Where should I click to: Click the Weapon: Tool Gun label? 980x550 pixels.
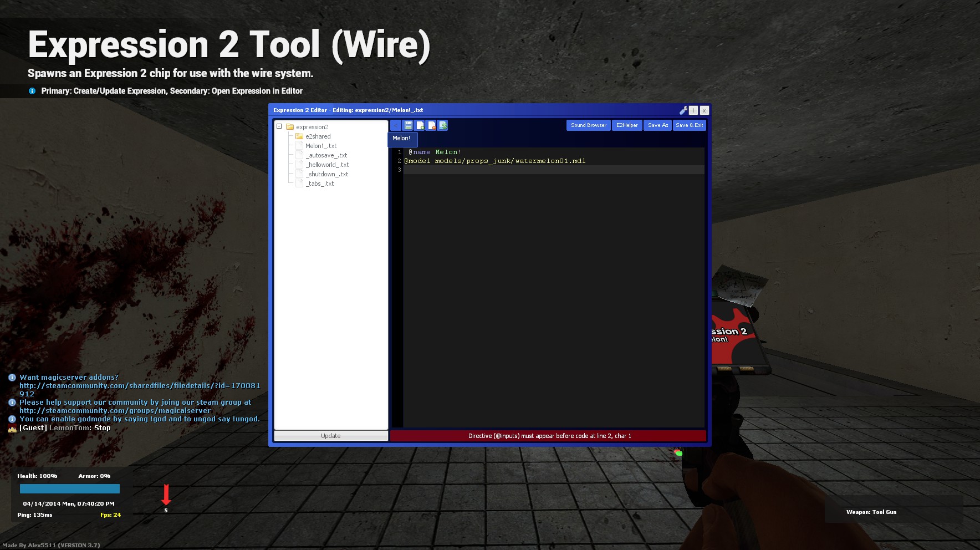pyautogui.click(x=871, y=512)
